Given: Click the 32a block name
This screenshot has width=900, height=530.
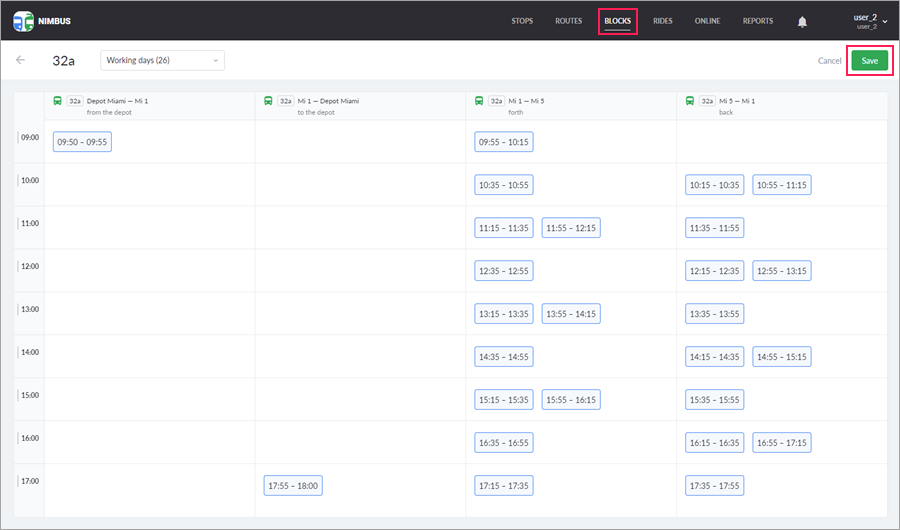Looking at the screenshot, I should (x=63, y=61).
